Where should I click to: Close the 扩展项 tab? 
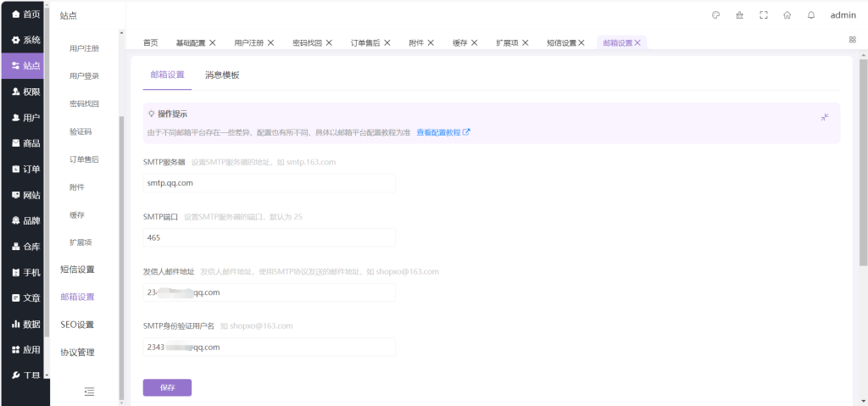[x=526, y=42]
